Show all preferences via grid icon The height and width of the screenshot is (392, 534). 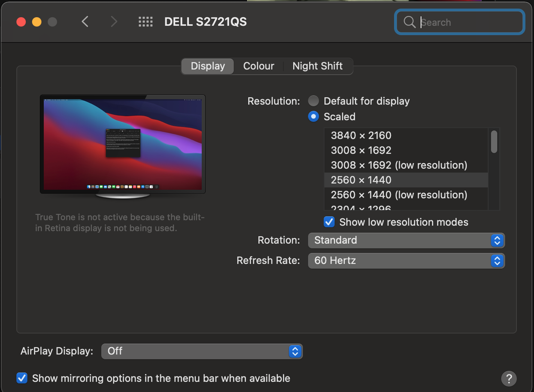pyautogui.click(x=145, y=22)
